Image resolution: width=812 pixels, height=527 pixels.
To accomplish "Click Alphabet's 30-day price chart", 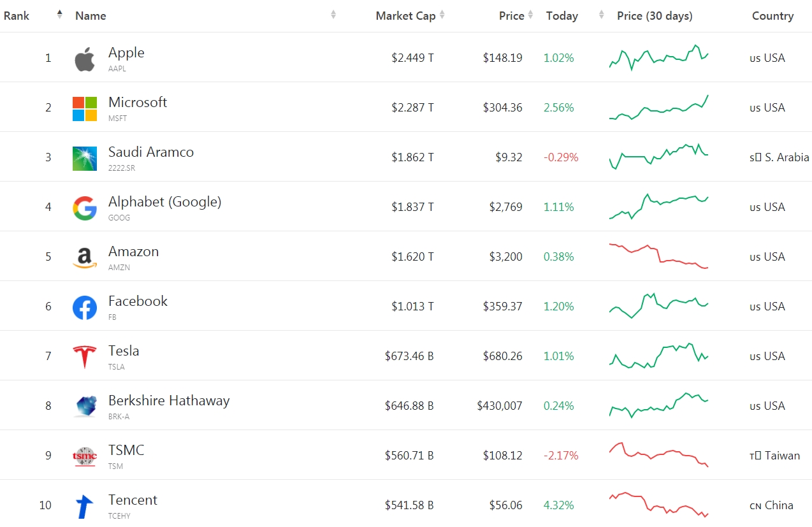I will [659, 206].
